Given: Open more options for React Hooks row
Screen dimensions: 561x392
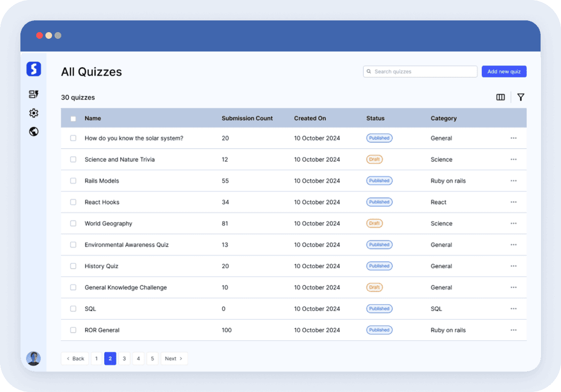Looking at the screenshot, I should pos(513,202).
